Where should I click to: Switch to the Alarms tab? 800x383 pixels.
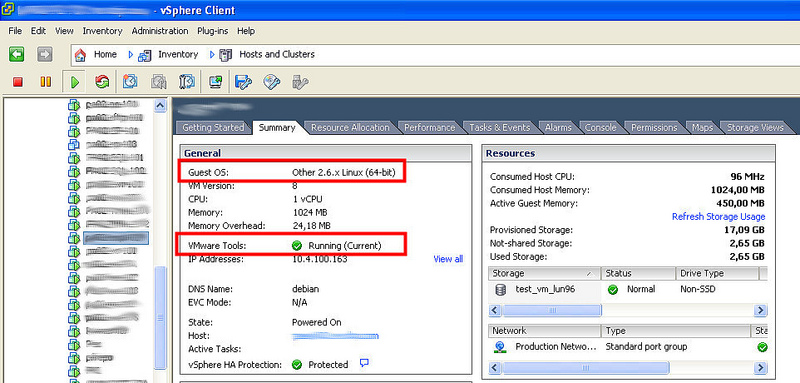[x=558, y=127]
